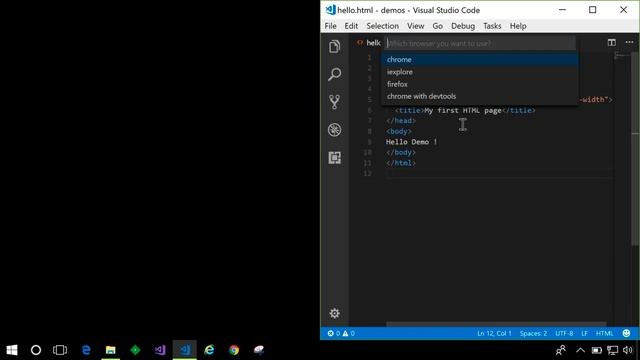Click errors and warnings count in status bar
Viewport: 640px width, 360px height.
click(x=341, y=333)
